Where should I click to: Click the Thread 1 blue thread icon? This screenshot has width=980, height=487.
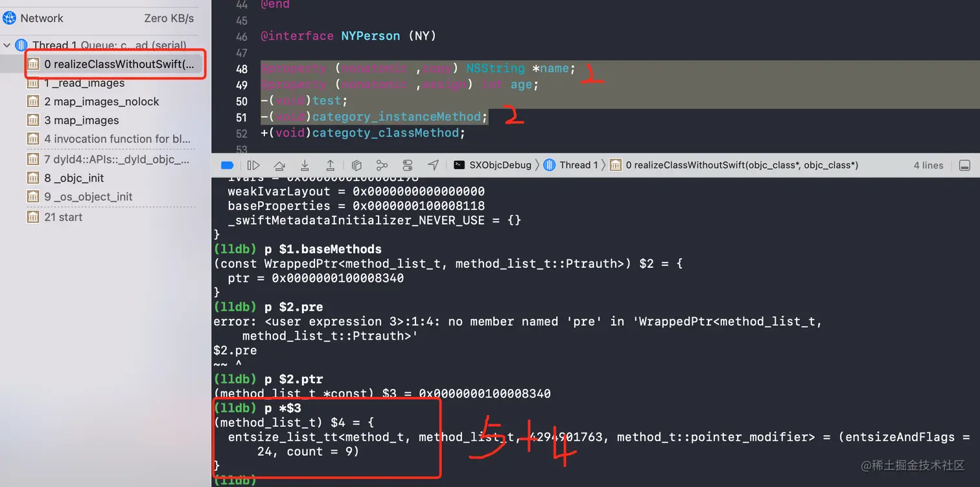point(21,45)
